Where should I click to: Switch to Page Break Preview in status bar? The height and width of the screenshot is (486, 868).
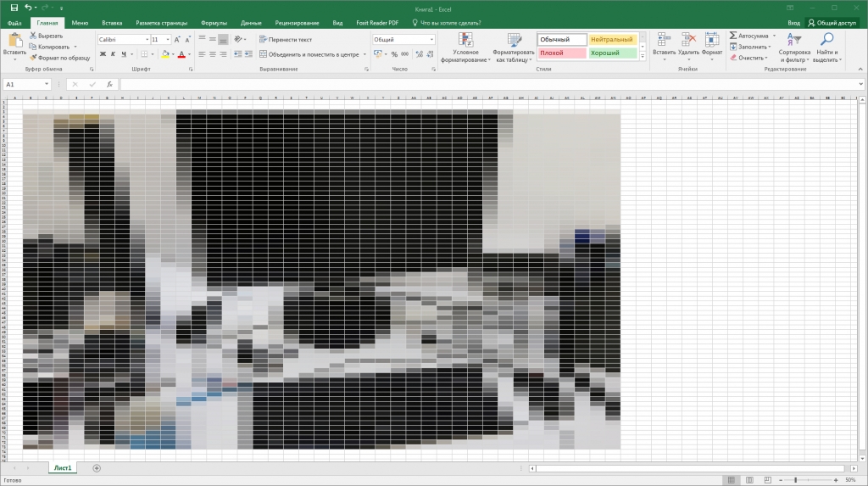[x=767, y=480]
